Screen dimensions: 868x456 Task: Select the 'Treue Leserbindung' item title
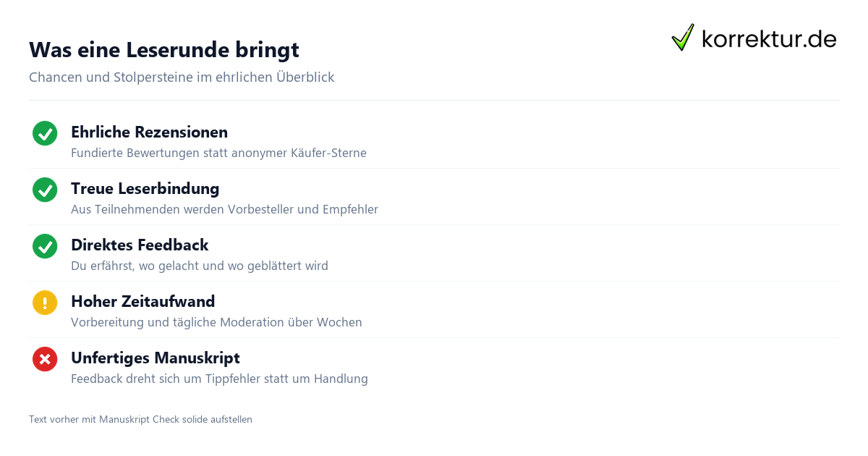[145, 188]
